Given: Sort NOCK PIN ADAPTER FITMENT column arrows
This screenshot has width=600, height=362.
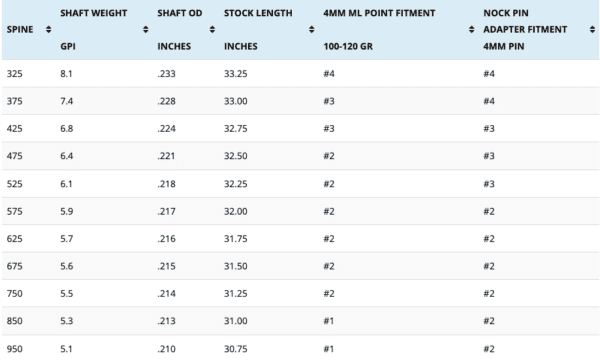Looking at the screenshot, I should [x=592, y=29].
